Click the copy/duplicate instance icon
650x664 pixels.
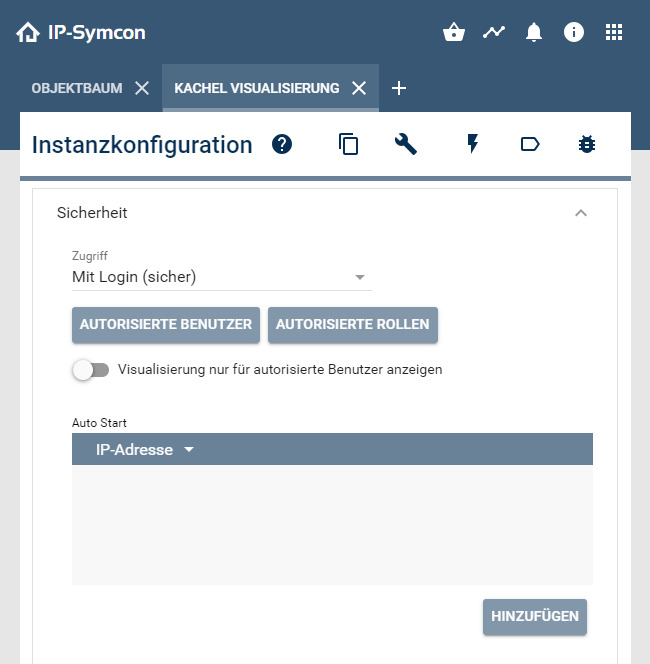click(348, 144)
